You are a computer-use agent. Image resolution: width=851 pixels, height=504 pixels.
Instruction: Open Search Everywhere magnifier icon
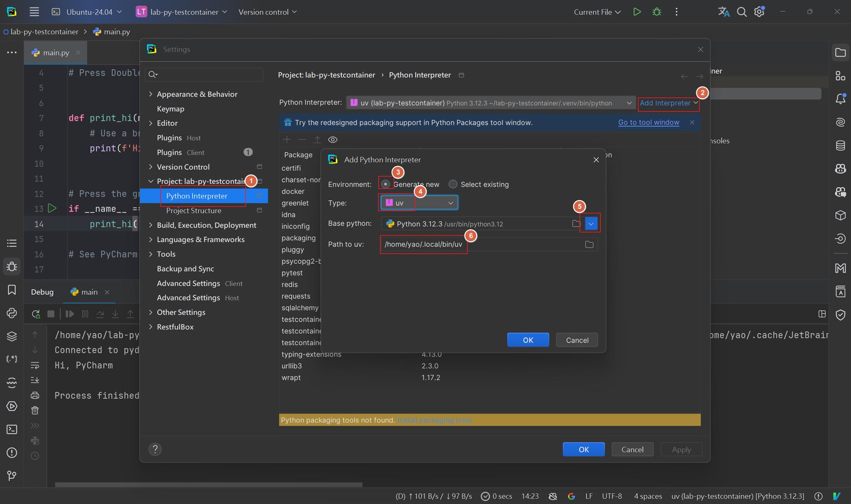[742, 12]
